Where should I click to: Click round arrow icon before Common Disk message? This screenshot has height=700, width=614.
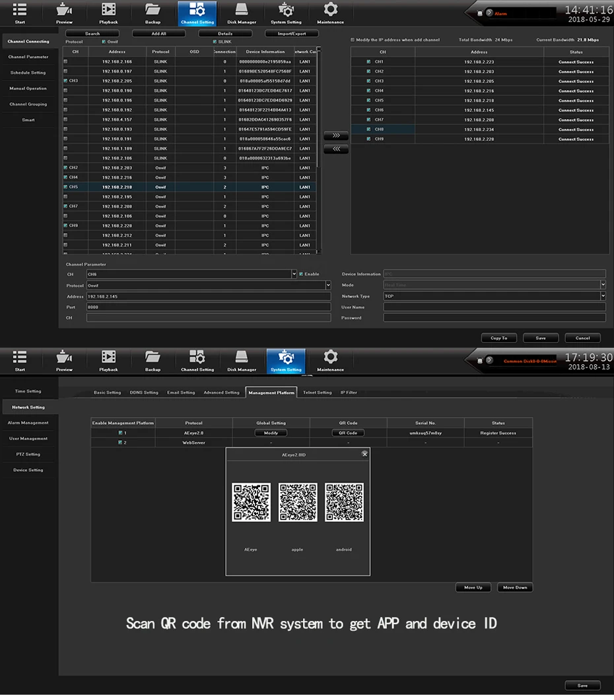point(489,360)
